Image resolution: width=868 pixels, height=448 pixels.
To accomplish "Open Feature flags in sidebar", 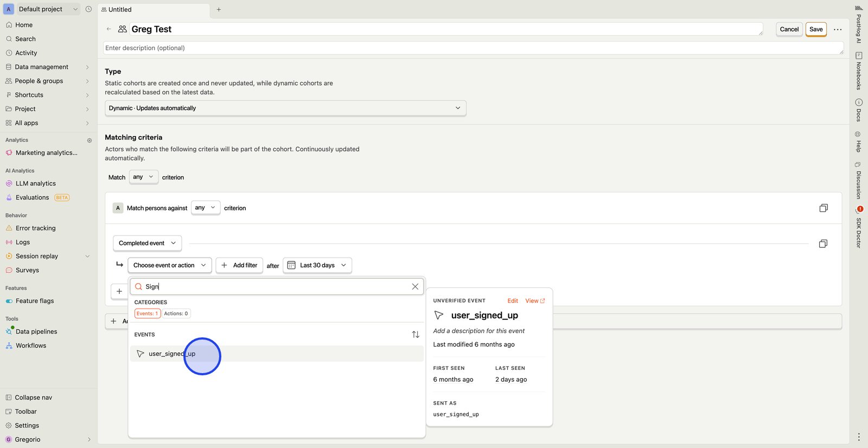I will 35,301.
